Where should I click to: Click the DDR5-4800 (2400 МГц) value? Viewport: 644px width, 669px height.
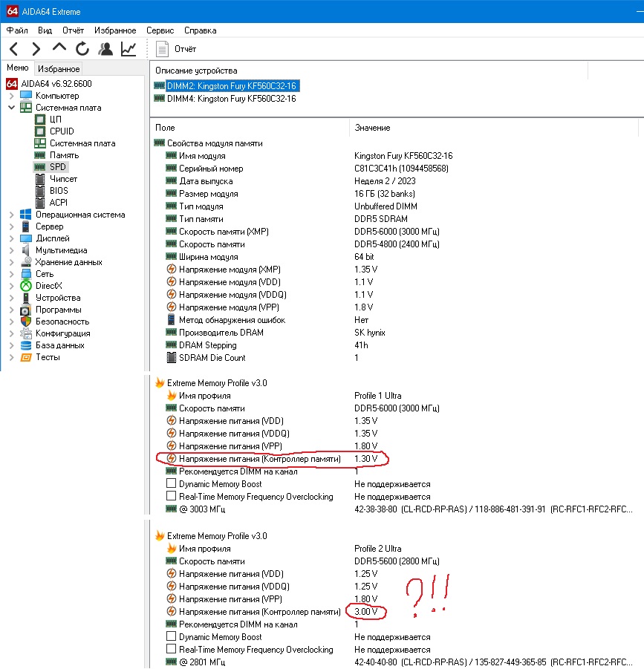coord(397,244)
